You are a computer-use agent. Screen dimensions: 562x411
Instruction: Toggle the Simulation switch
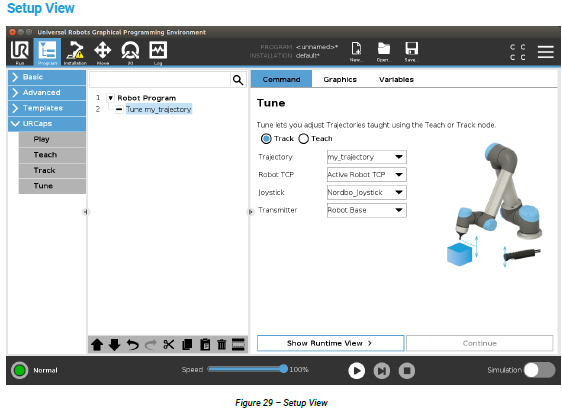(540, 370)
